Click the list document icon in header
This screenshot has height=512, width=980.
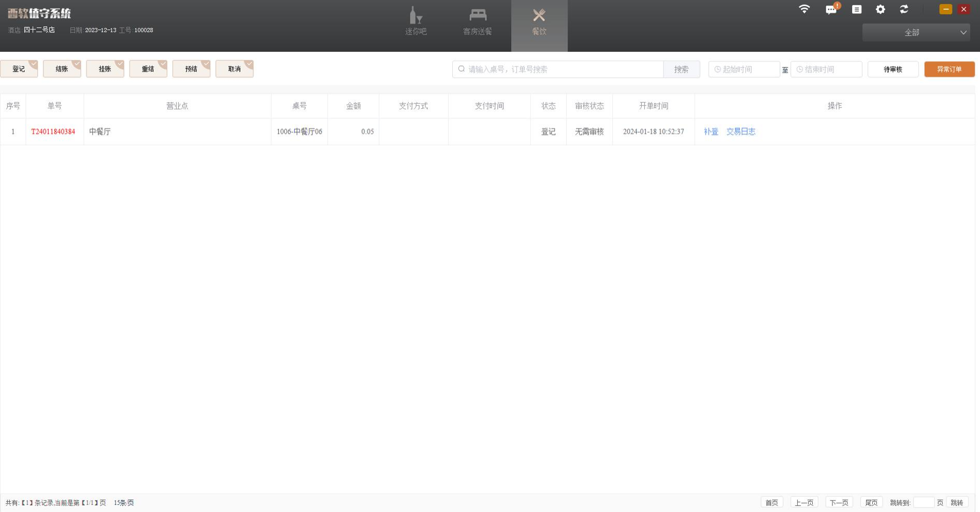point(857,9)
